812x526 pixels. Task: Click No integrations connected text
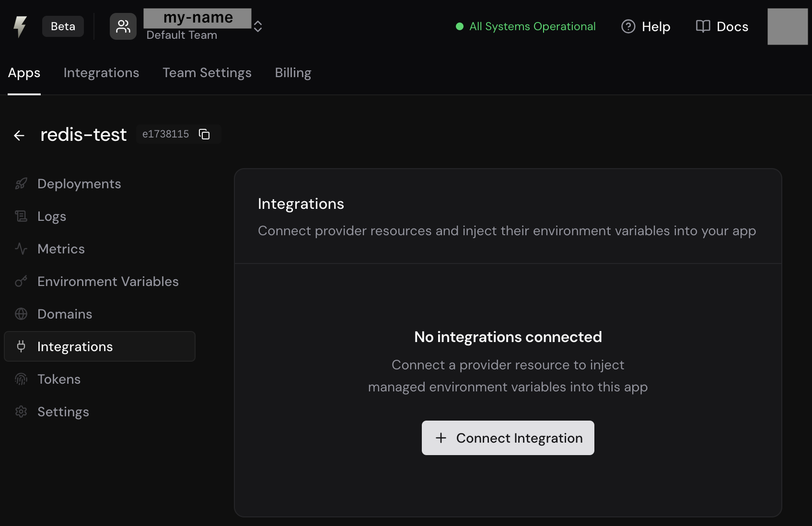508,337
